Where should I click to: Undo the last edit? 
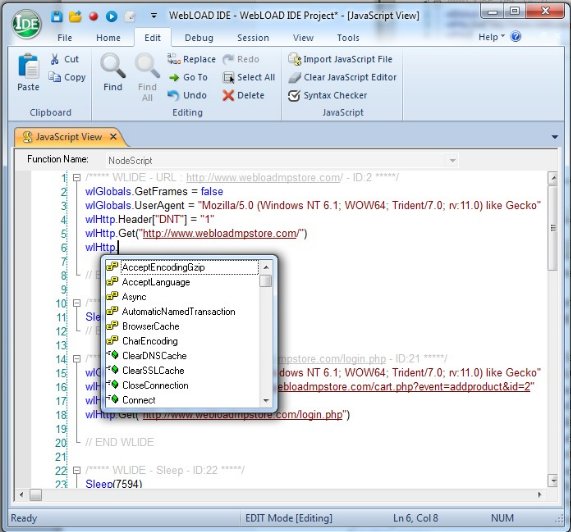coord(187,95)
